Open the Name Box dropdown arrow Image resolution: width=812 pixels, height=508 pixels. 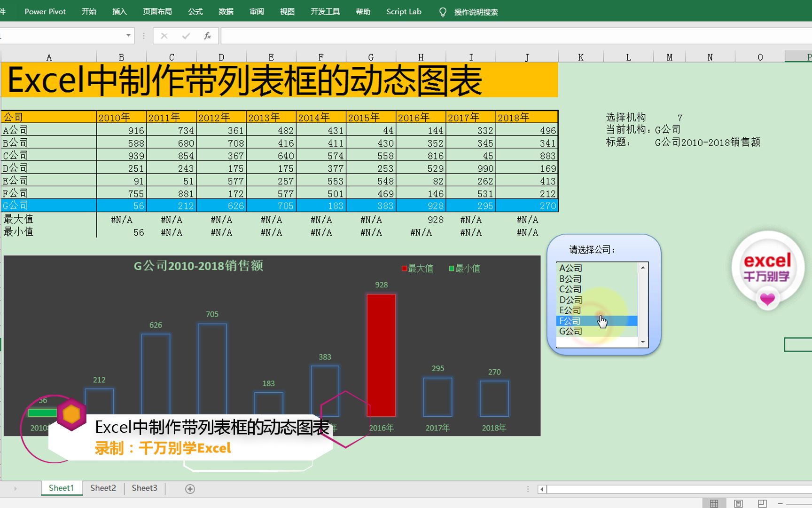click(x=127, y=35)
